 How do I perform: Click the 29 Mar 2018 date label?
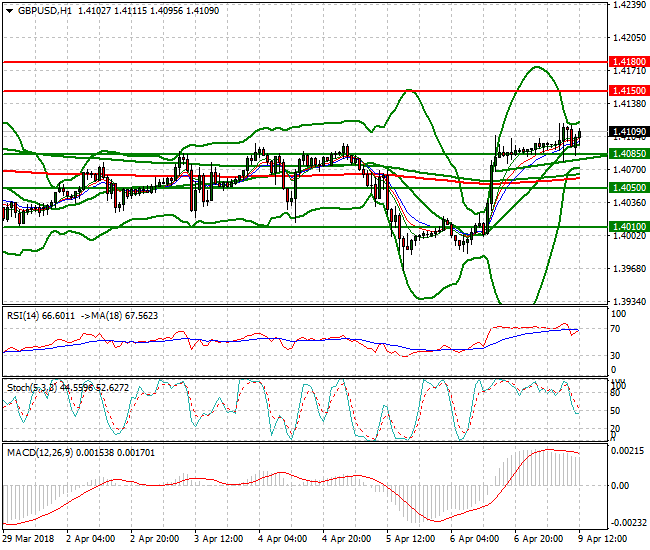click(x=27, y=539)
